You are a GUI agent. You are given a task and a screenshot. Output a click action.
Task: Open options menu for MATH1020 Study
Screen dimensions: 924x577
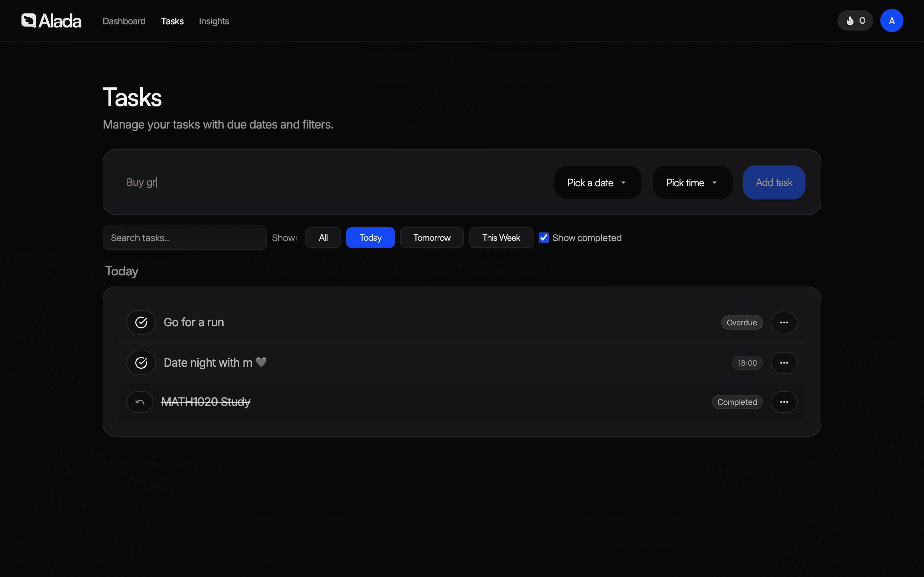click(785, 401)
